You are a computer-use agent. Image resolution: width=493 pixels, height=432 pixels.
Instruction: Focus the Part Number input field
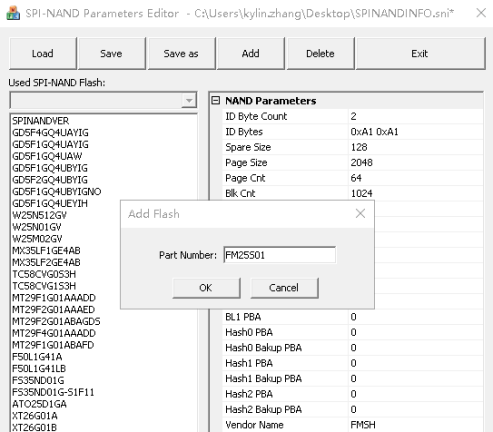pyautogui.click(x=279, y=255)
